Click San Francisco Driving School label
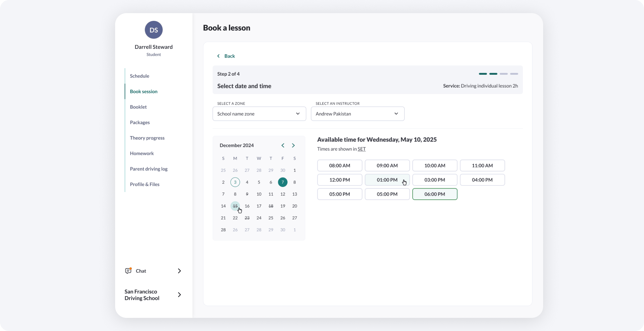 tap(142, 295)
